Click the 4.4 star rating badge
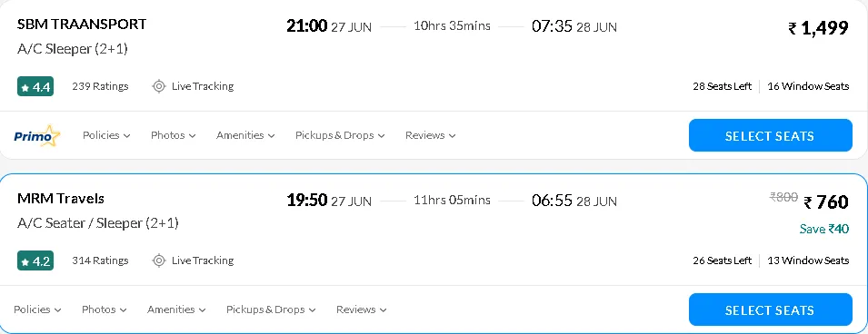The width and height of the screenshot is (868, 334). click(35, 87)
